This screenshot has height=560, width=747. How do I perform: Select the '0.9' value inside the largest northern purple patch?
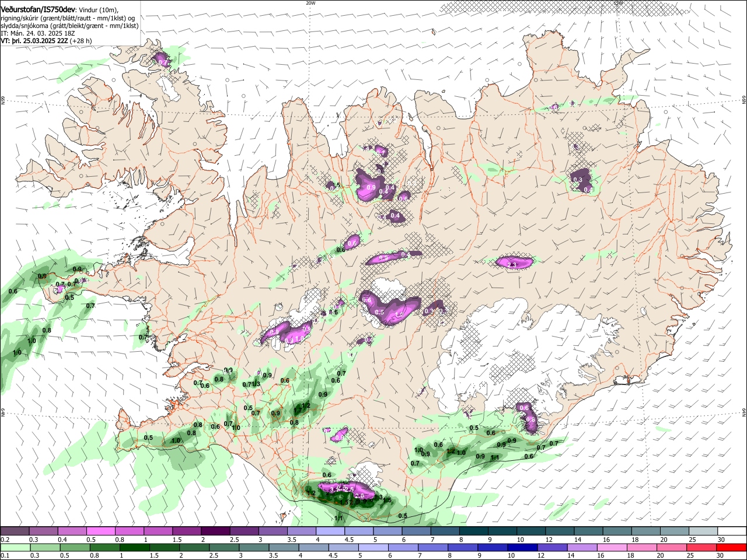tap(371, 187)
